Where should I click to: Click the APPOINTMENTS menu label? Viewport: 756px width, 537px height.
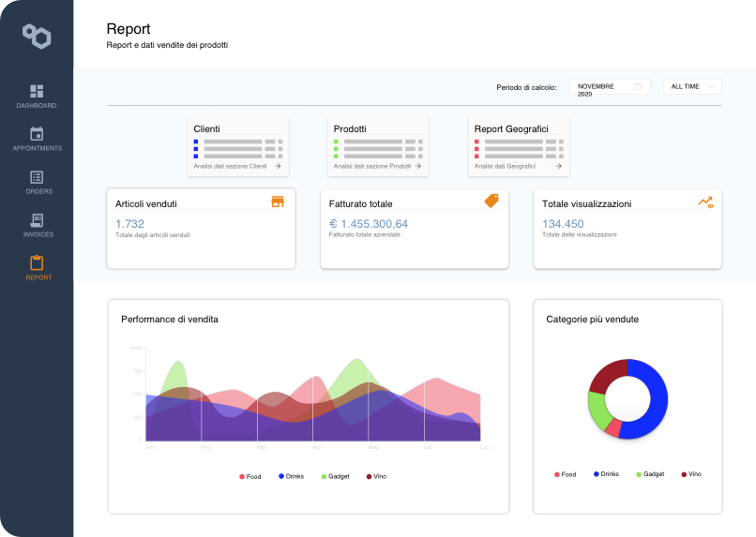38,148
